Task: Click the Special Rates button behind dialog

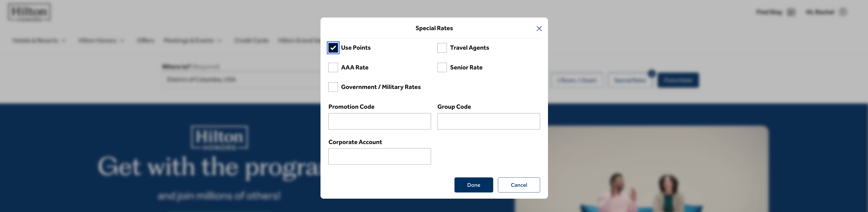Action: click(630, 80)
